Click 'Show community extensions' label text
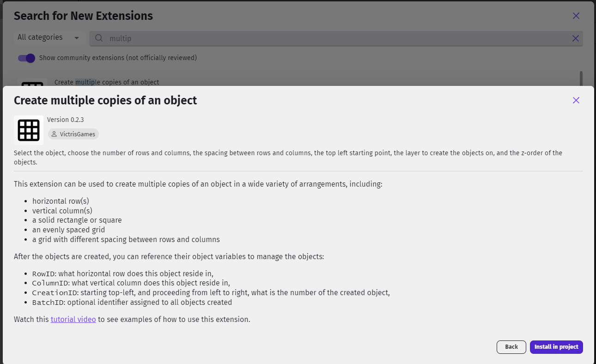 (118, 58)
